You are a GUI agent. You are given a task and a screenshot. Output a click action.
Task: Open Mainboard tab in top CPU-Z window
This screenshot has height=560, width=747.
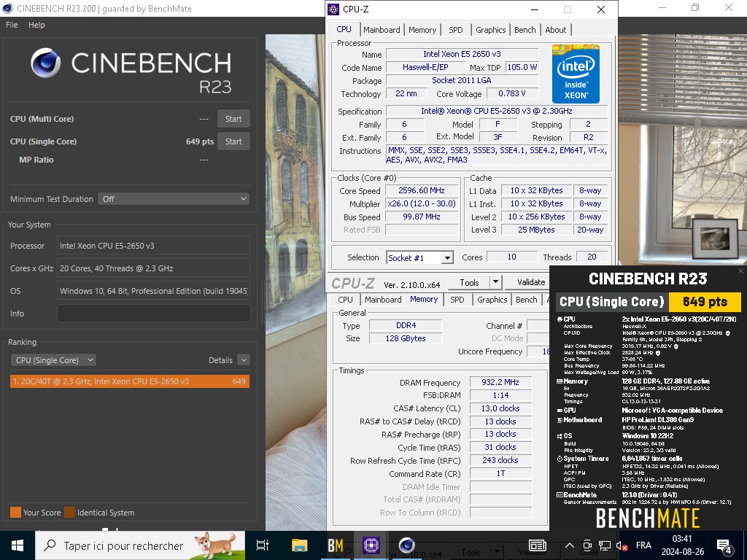(382, 29)
